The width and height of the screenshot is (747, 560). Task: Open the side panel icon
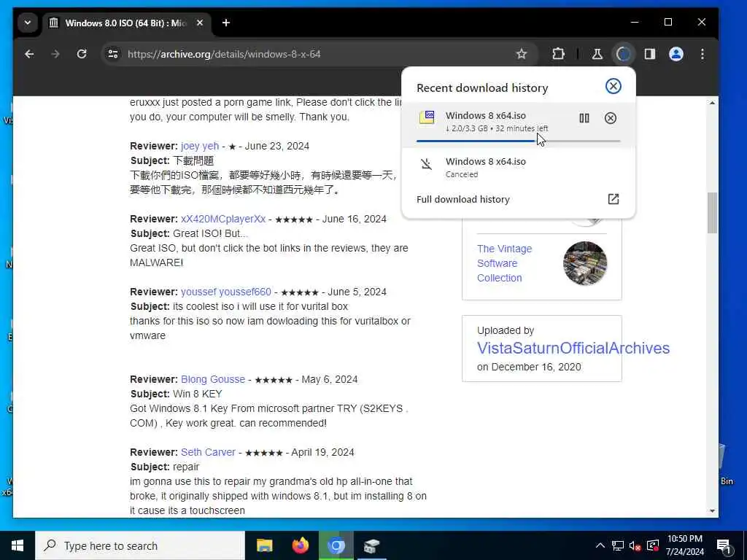650,54
